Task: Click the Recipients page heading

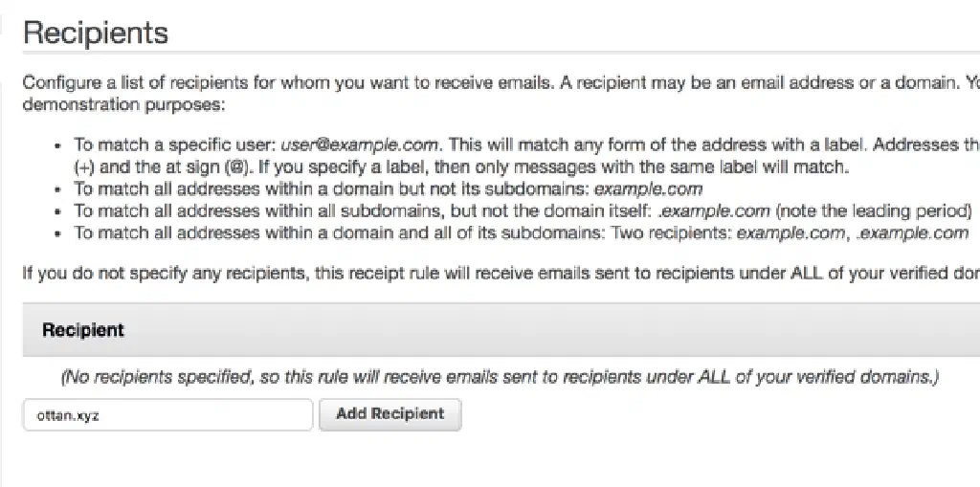Action: 96,33
